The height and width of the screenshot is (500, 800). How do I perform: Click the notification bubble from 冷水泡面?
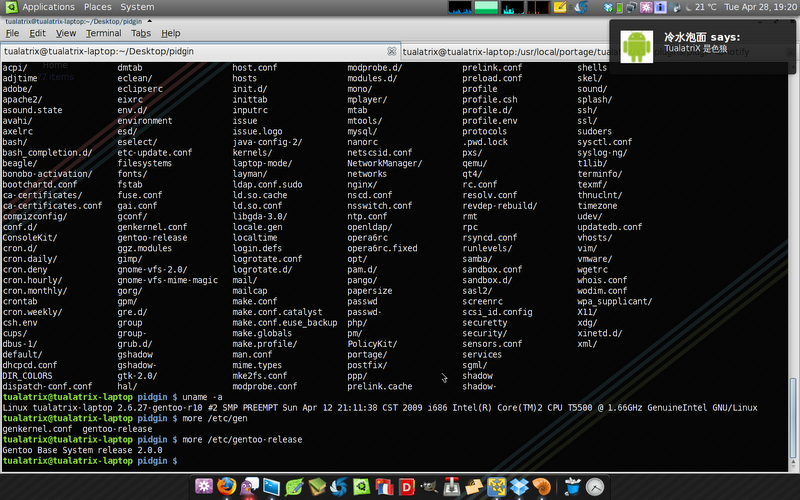pos(704,44)
